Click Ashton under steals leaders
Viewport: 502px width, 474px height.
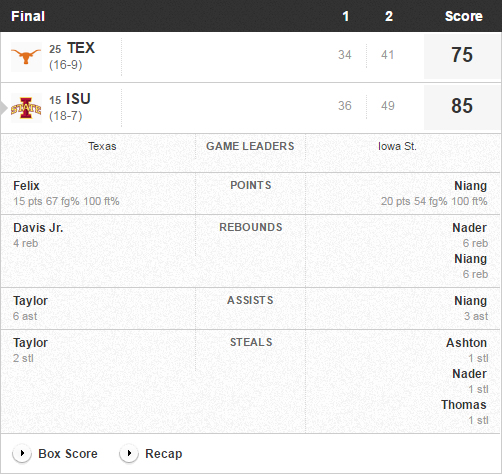[x=466, y=343]
